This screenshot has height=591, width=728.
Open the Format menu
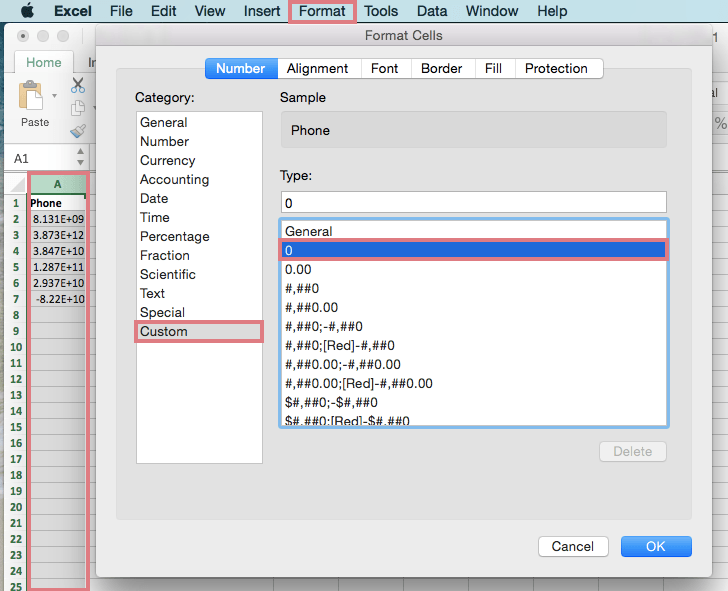click(x=322, y=11)
